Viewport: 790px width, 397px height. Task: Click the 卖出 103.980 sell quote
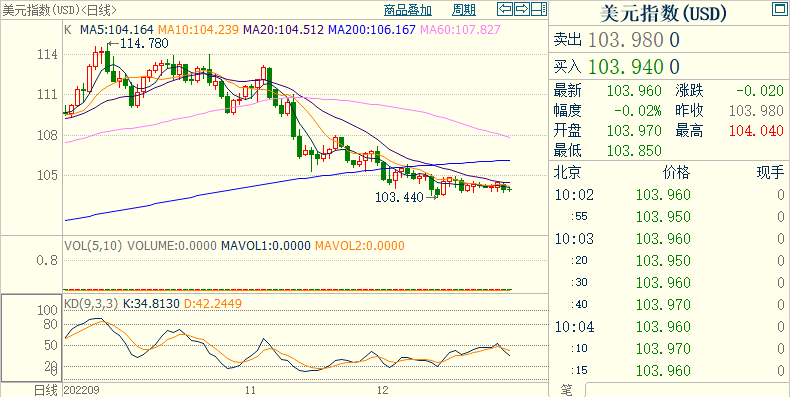click(x=617, y=40)
